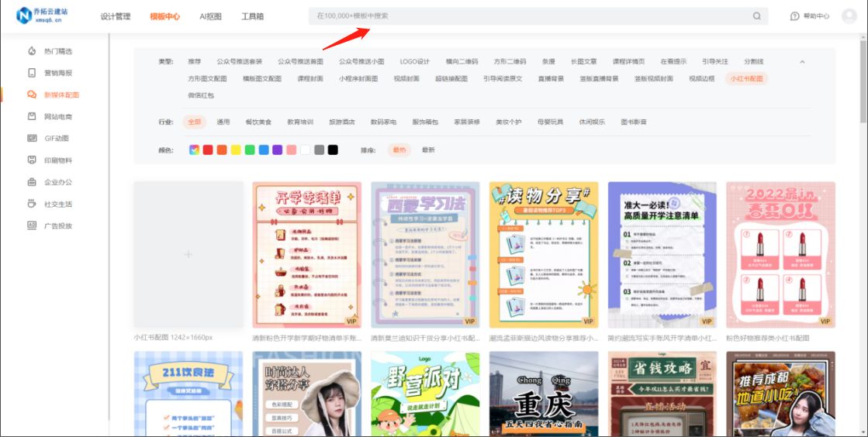Image resolution: width=868 pixels, height=437 pixels.
Task: Open AI抠图 in top navigation
Action: 210,16
